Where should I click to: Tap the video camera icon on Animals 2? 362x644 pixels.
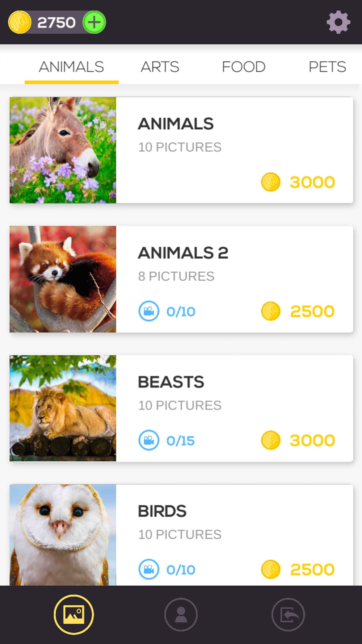coord(149,311)
